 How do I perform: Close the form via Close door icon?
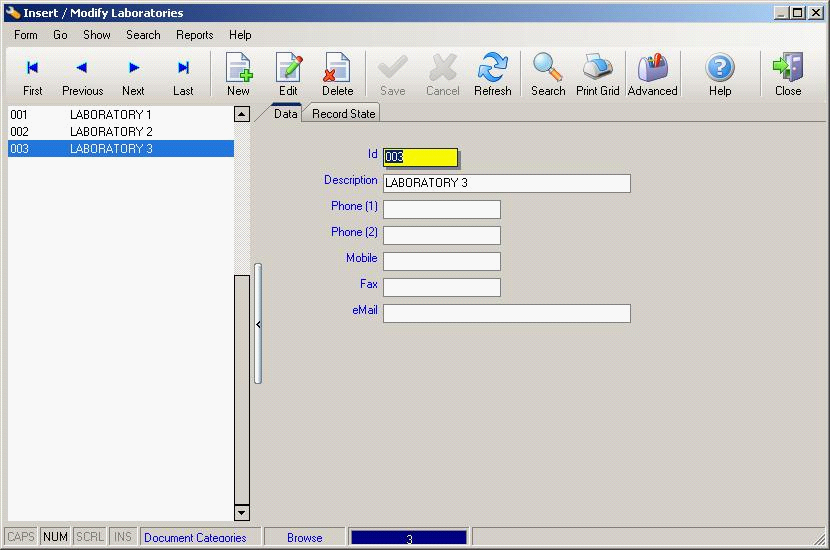tap(788, 75)
